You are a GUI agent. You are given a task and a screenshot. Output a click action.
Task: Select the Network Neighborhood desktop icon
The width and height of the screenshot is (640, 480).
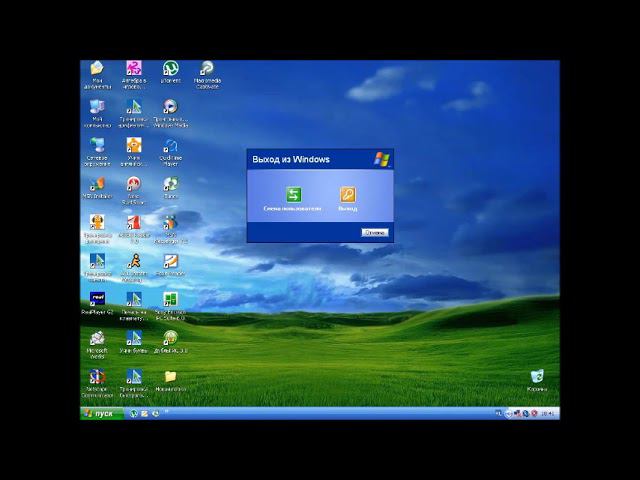[97, 146]
